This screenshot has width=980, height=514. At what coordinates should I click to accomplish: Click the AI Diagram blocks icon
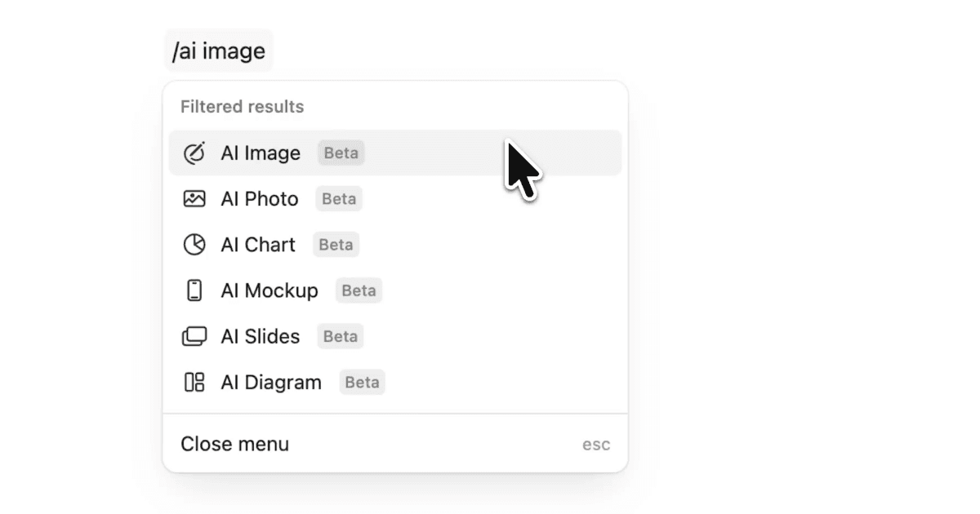click(194, 381)
